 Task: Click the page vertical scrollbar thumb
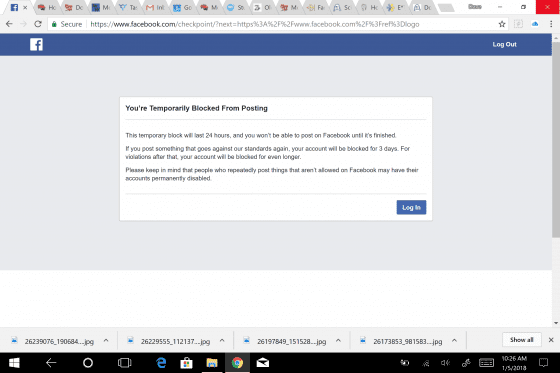pos(556,139)
